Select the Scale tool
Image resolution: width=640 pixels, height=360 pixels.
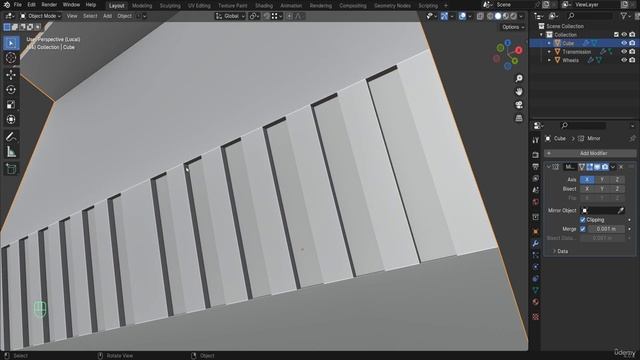coord(11,104)
